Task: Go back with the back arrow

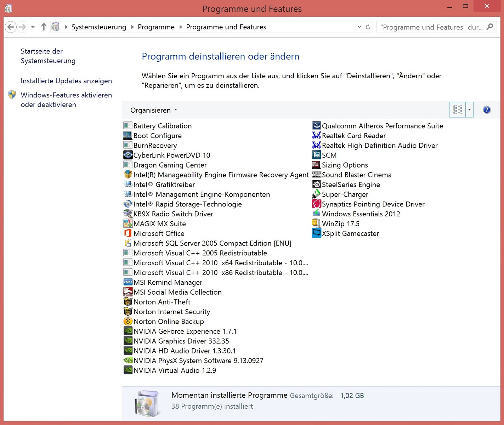Action: pyautogui.click(x=11, y=27)
